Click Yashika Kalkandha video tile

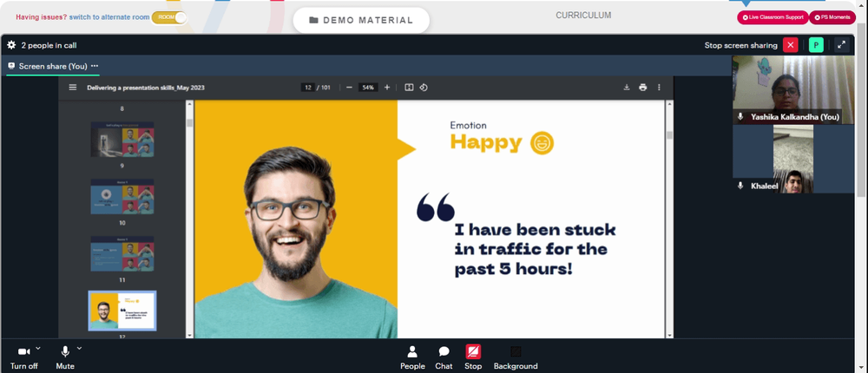pyautogui.click(x=792, y=89)
